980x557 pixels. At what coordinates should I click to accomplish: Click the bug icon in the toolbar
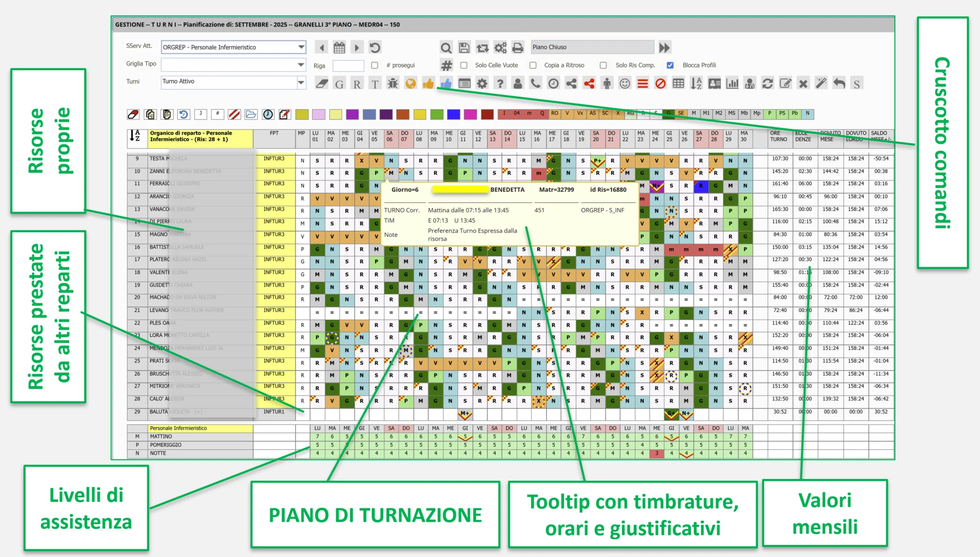(x=393, y=84)
